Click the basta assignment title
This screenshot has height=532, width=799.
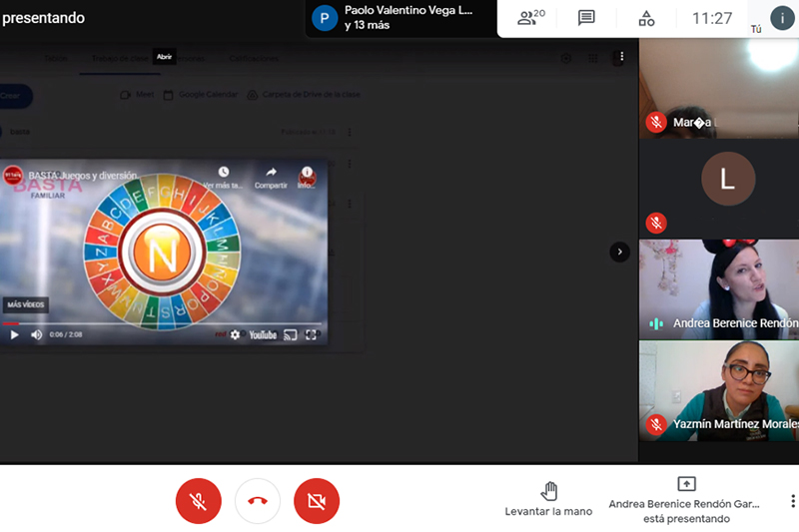click(x=20, y=132)
